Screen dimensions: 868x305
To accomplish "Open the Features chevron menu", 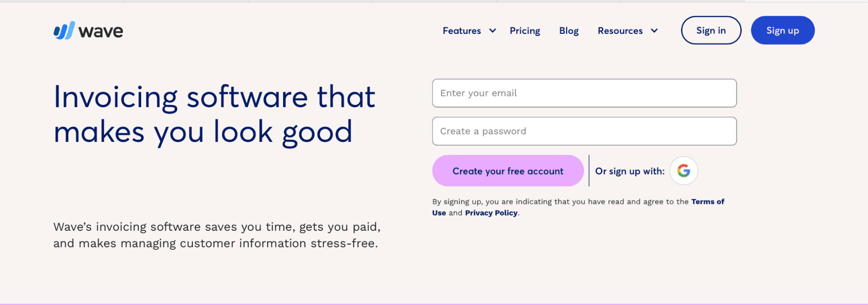I will (x=492, y=31).
